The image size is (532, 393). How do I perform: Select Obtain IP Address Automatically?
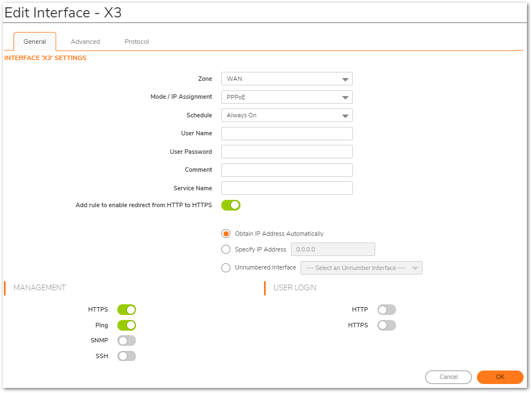tap(226, 234)
